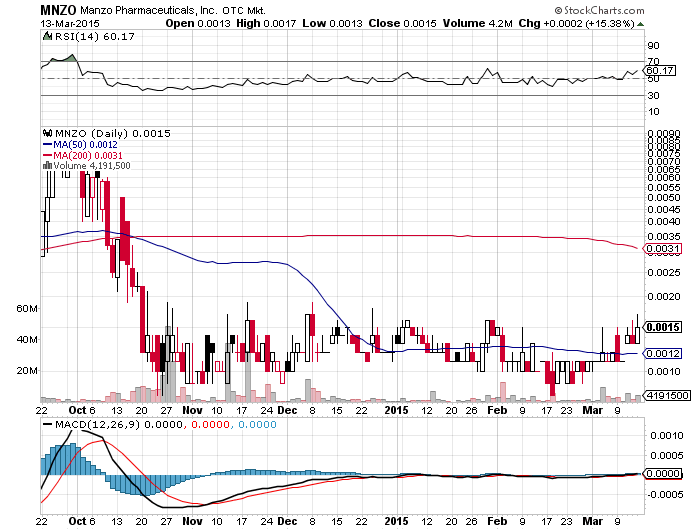This screenshot has height=530, width=700.
Task: Click the Dec label on MACD panel axis
Action: coord(287,521)
